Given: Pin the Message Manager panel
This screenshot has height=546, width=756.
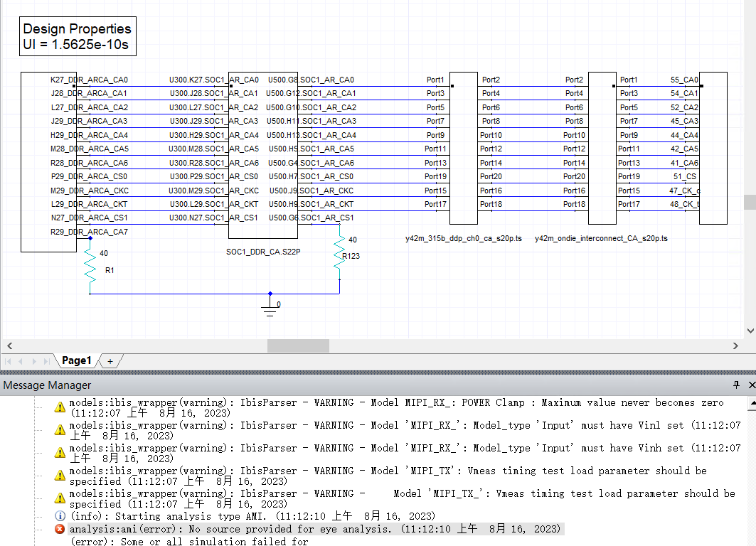Looking at the screenshot, I should tap(736, 385).
